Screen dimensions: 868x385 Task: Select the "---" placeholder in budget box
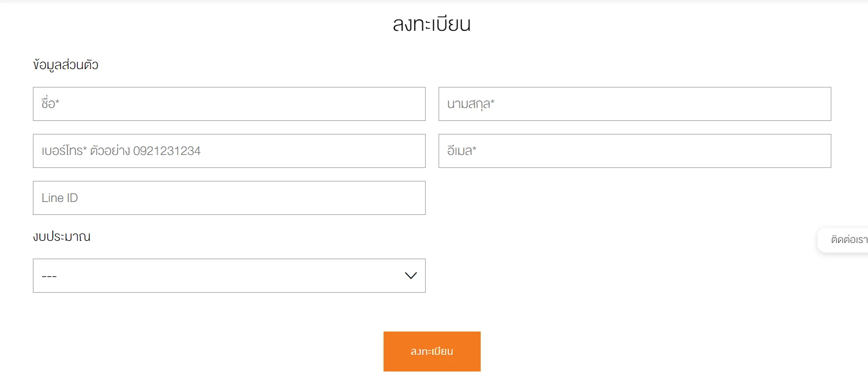49,276
